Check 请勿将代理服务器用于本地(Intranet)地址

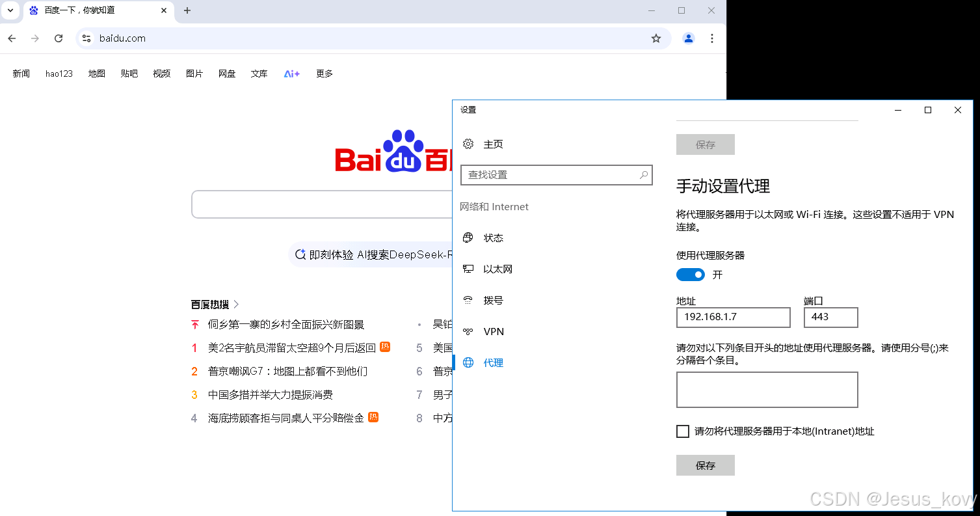point(683,431)
